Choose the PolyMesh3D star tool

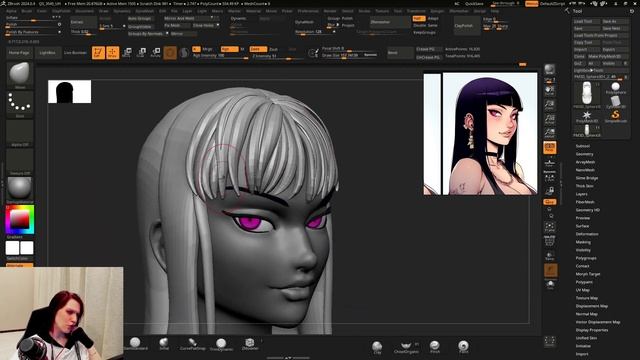tap(587, 116)
